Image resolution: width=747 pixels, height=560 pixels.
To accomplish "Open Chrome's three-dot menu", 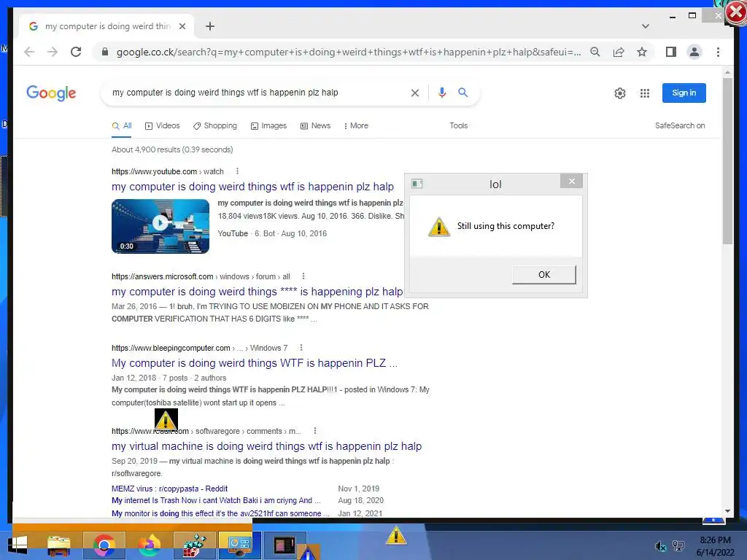I will (718, 52).
